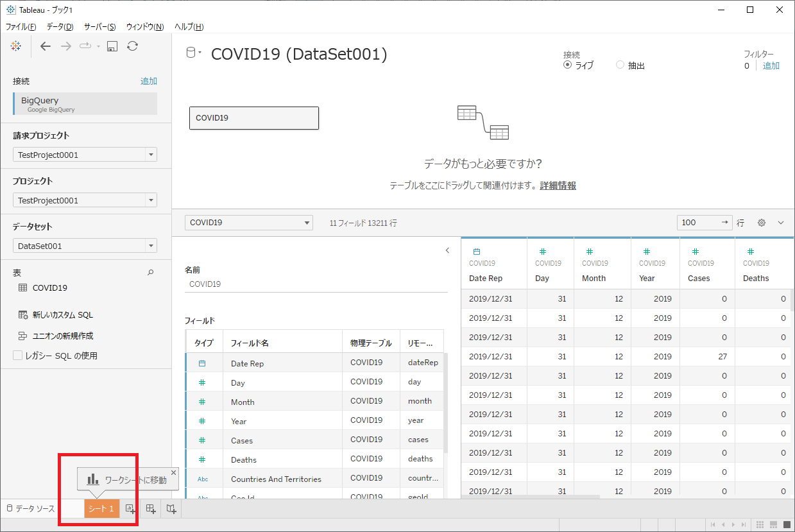
Task: Open the サーバー(S) menu
Action: (x=99, y=26)
